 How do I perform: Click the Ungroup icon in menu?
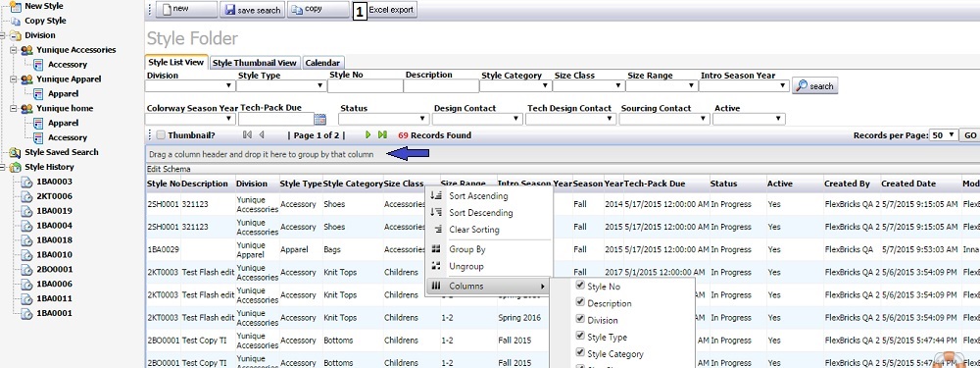[436, 266]
